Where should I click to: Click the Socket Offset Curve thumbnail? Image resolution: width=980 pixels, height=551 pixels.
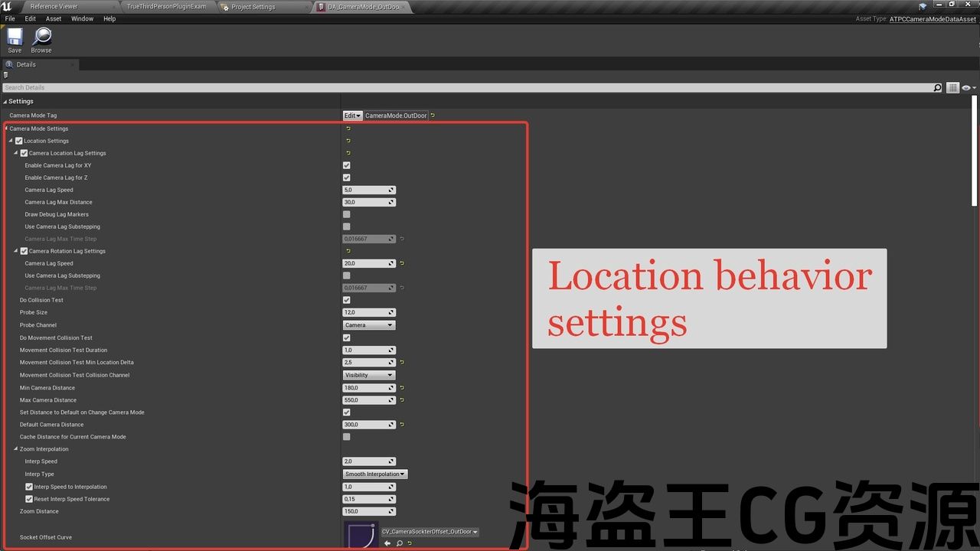click(361, 535)
